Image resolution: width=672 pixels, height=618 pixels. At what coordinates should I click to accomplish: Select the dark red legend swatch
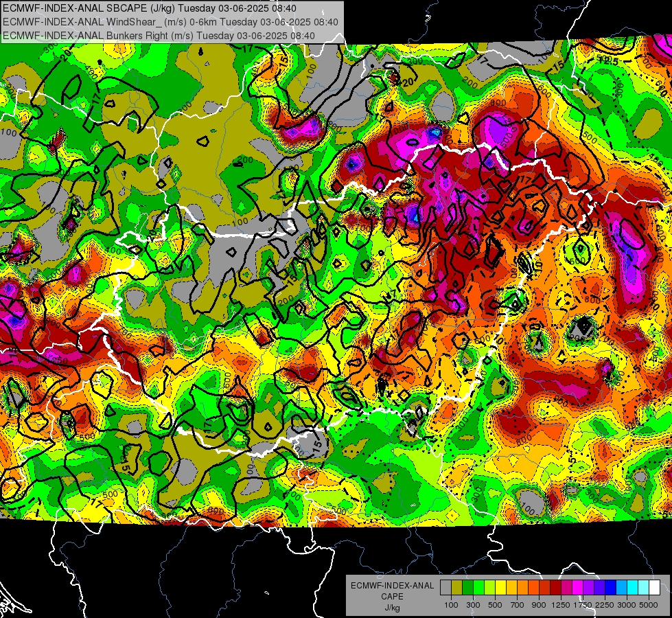tap(555, 587)
